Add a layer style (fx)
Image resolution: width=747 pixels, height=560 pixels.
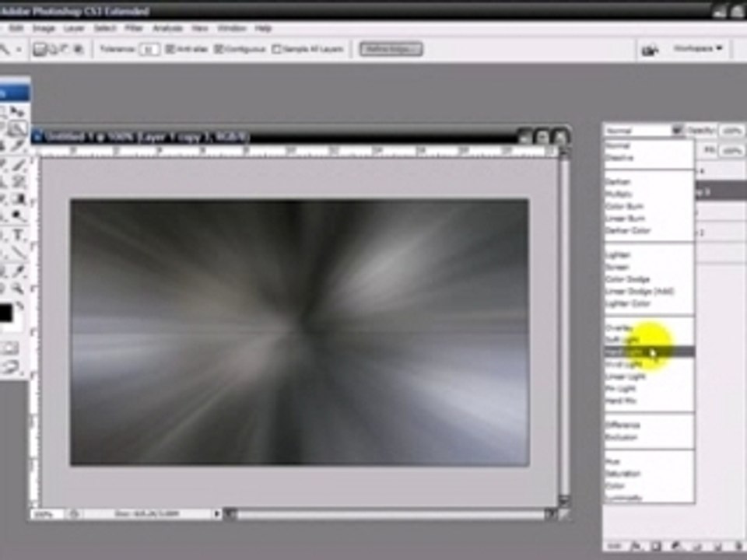pos(636,546)
